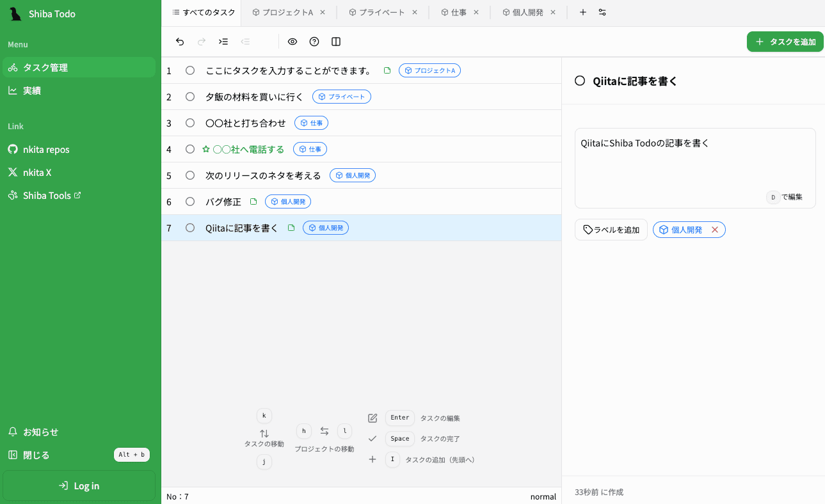
Task: Click the Shiba dog logo in sidebar
Action: [15, 13]
